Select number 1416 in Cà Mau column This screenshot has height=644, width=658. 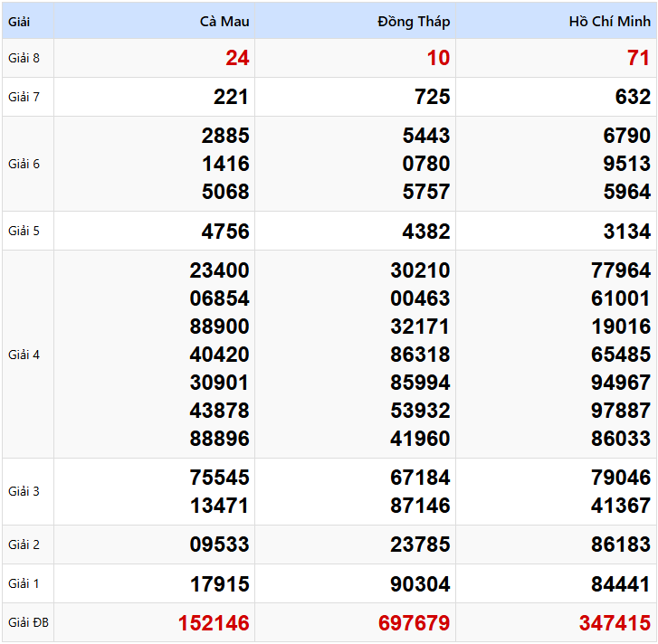(x=225, y=164)
